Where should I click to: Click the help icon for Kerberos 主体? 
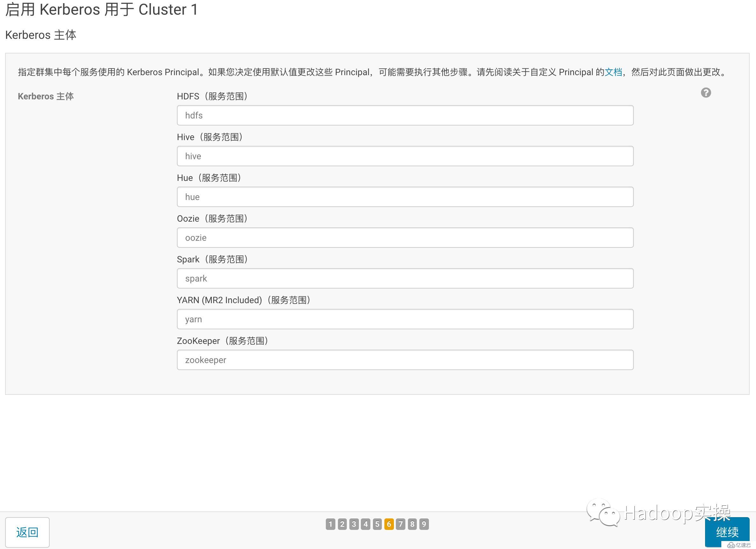click(705, 92)
